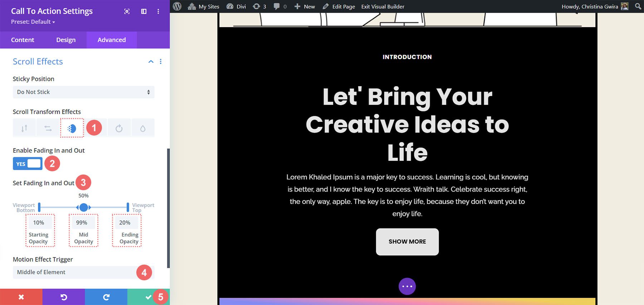Select the blur scroll effect icon

143,128
